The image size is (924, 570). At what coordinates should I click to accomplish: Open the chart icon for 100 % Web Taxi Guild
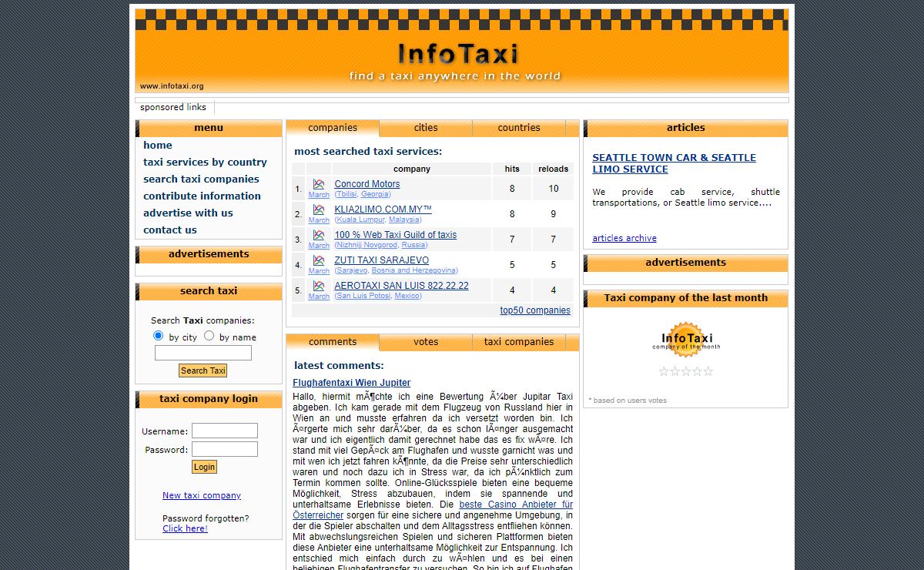(319, 235)
